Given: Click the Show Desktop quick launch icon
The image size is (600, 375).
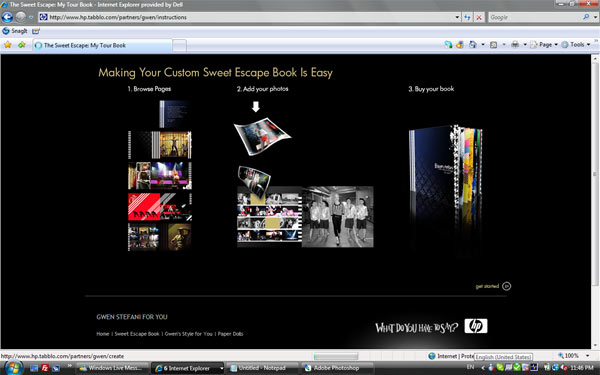Looking at the screenshot, I should point(34,368).
